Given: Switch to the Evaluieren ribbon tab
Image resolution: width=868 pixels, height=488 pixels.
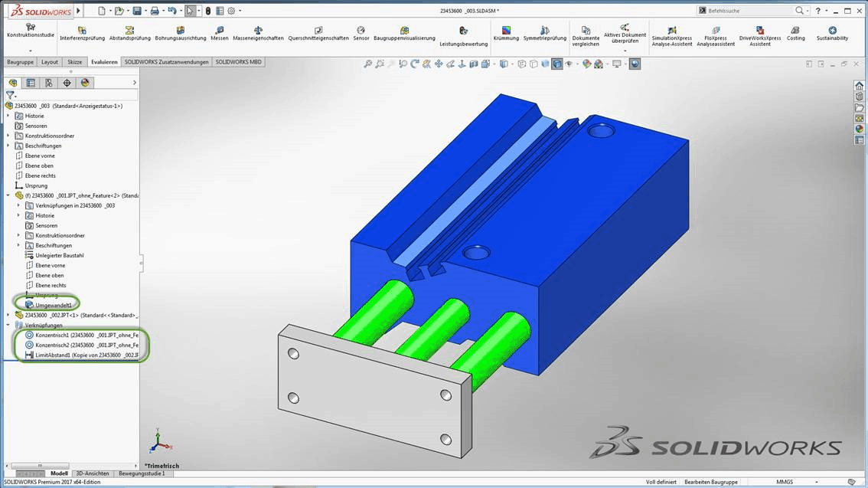Looking at the screenshot, I should tap(104, 61).
